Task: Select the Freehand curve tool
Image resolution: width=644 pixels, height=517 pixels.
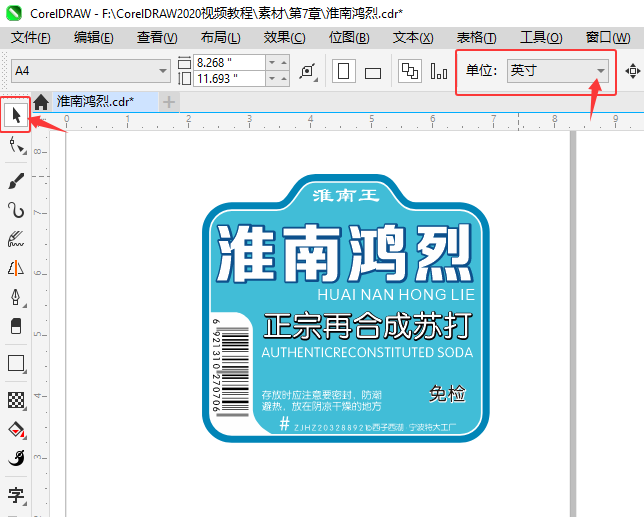Action: (x=16, y=210)
